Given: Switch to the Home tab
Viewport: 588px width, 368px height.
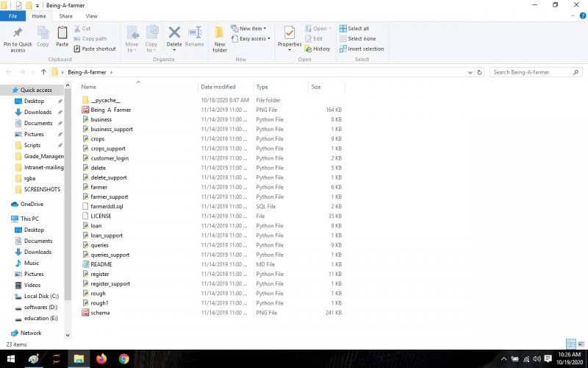Looking at the screenshot, I should tap(39, 16).
